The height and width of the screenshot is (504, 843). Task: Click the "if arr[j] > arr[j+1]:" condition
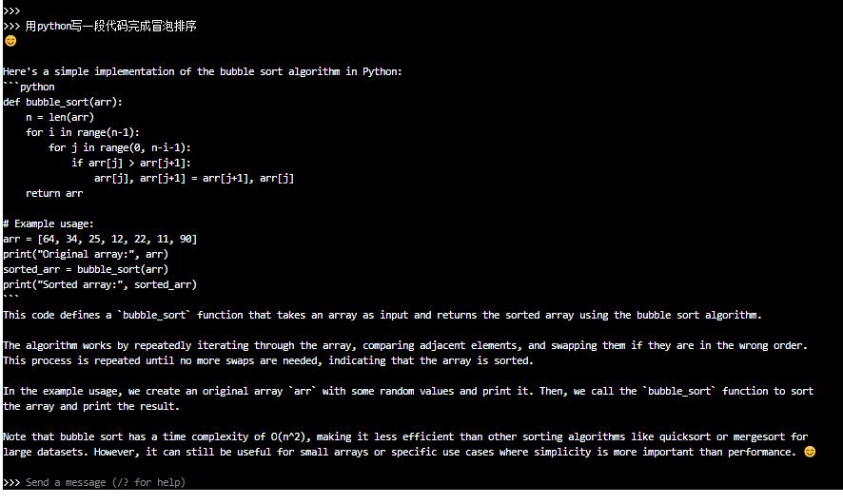[131, 163]
